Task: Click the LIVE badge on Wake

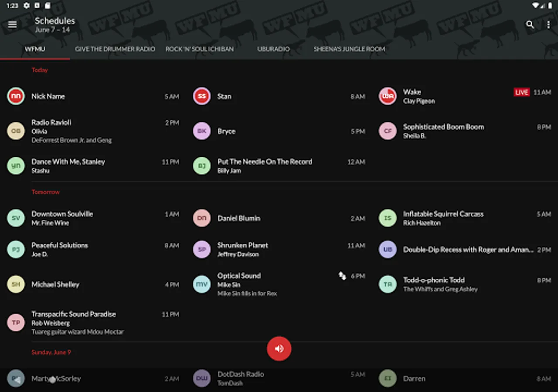Action: pos(522,92)
